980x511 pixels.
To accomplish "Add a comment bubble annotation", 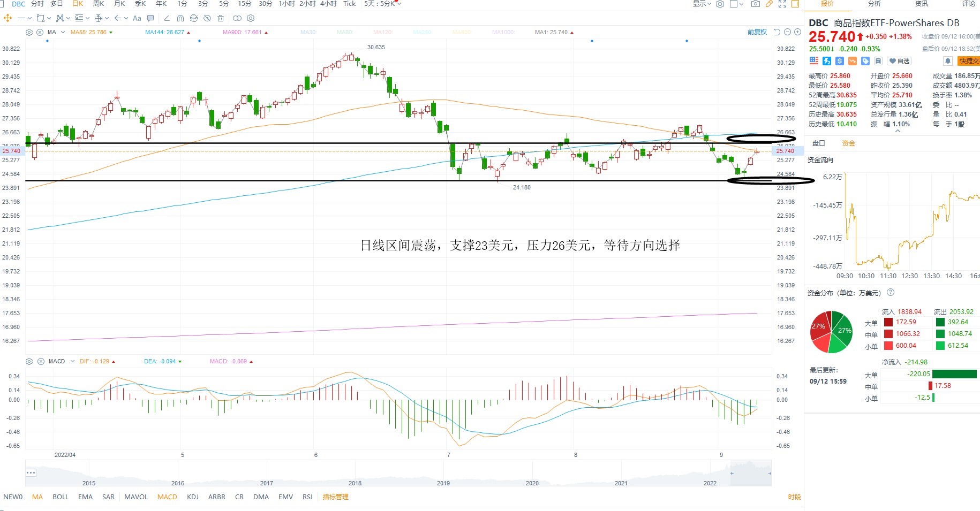I will click(150, 18).
